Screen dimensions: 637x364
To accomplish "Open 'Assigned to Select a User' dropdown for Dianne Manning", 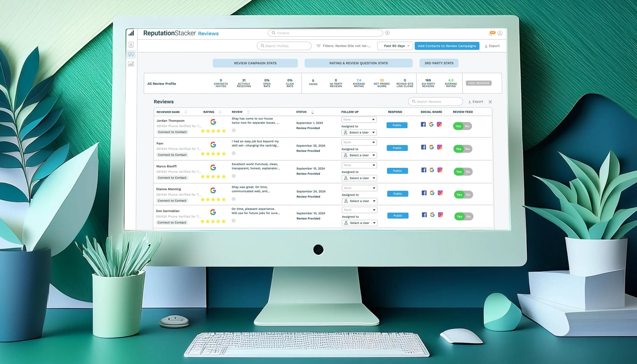I will 359,201.
